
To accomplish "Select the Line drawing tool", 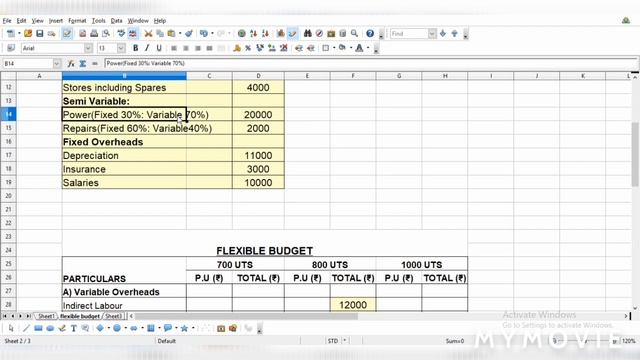I will pyautogui.click(x=26, y=328).
